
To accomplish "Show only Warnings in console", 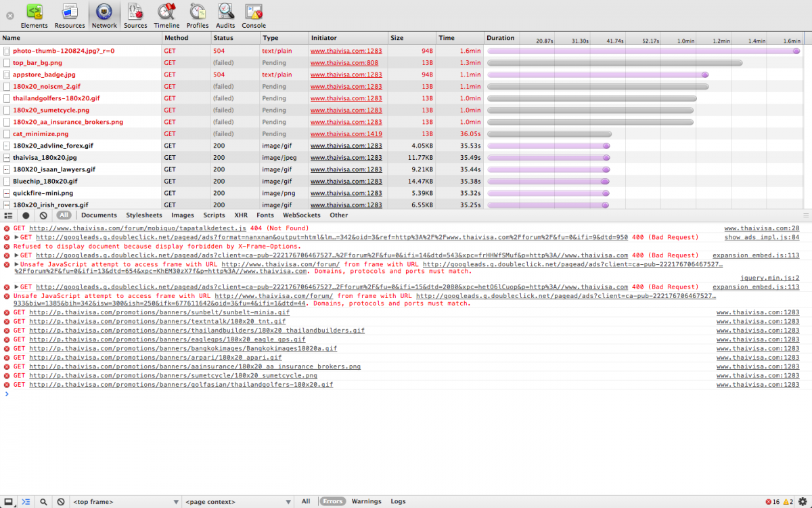I will (x=366, y=502).
